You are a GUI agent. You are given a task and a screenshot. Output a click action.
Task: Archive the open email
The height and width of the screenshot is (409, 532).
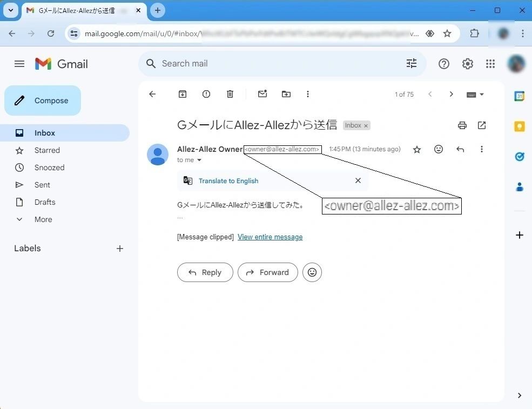pos(183,94)
